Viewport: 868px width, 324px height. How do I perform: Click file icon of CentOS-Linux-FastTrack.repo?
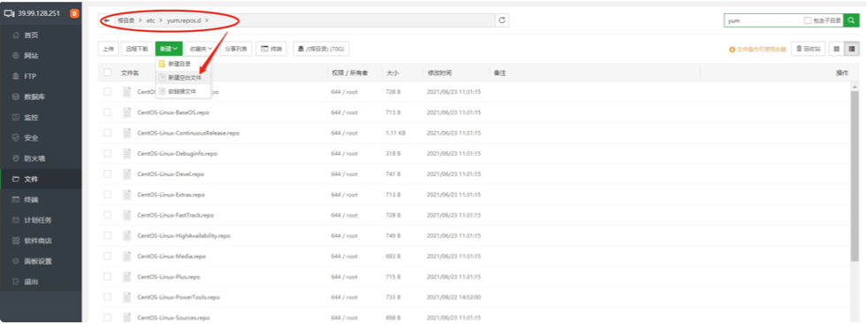coord(126,215)
